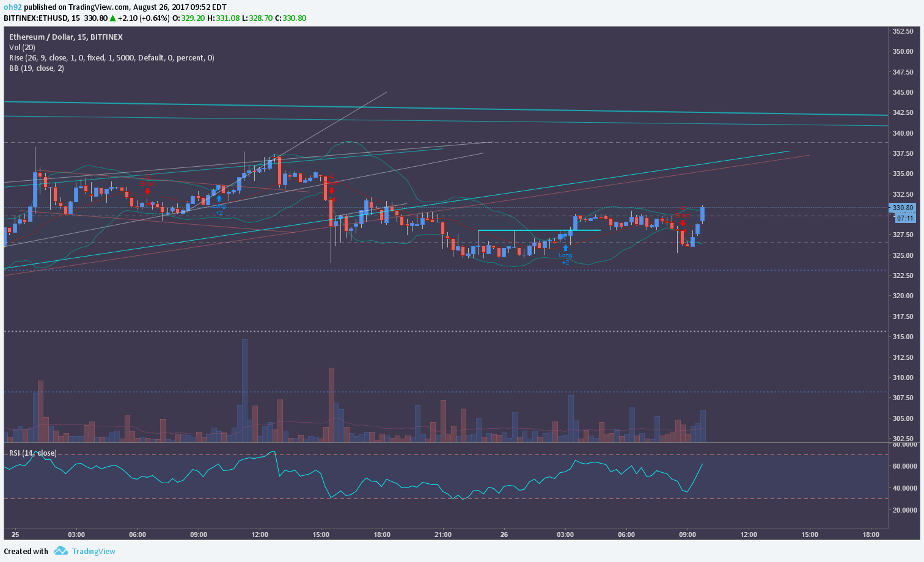Click the L:328.70 low value
The height and width of the screenshot is (562, 924).
coord(257,18)
